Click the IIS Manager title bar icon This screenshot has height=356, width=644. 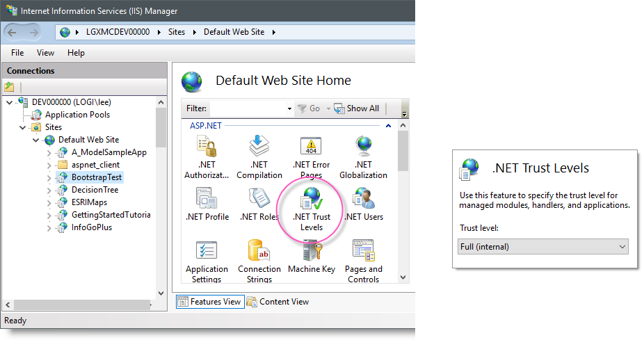(x=12, y=10)
